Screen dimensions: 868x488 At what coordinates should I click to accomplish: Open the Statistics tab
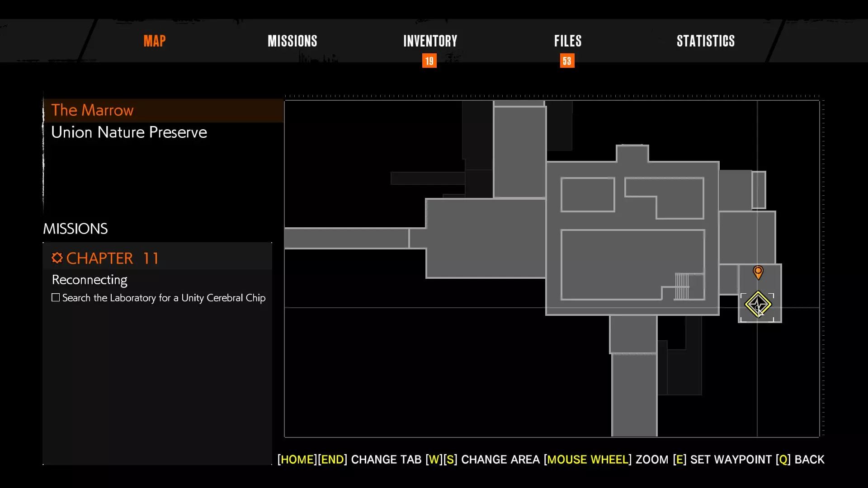(x=705, y=41)
